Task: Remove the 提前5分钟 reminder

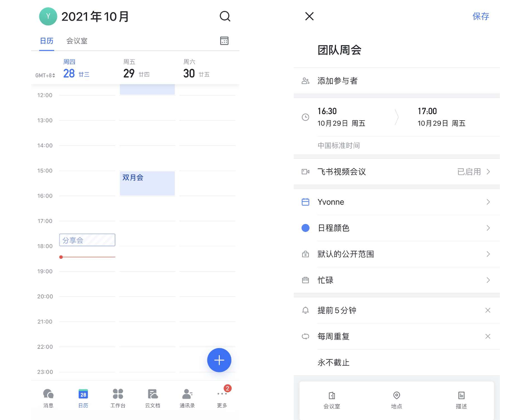Action: 488,310
